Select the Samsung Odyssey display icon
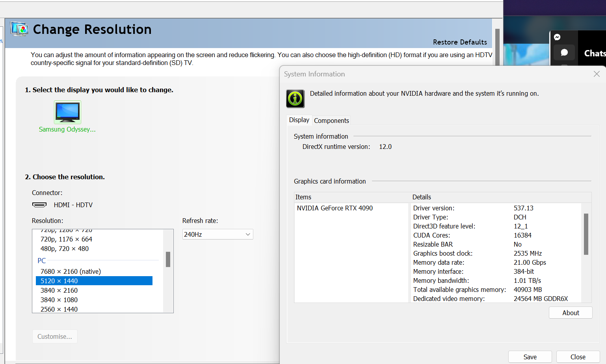The image size is (606, 364). (x=67, y=112)
